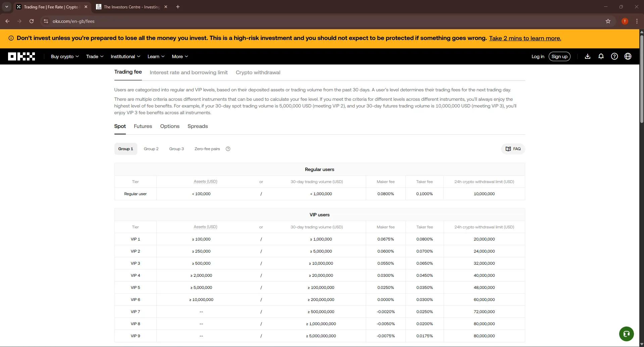
Task: Click the Regular user tier cell
Action: (135, 194)
